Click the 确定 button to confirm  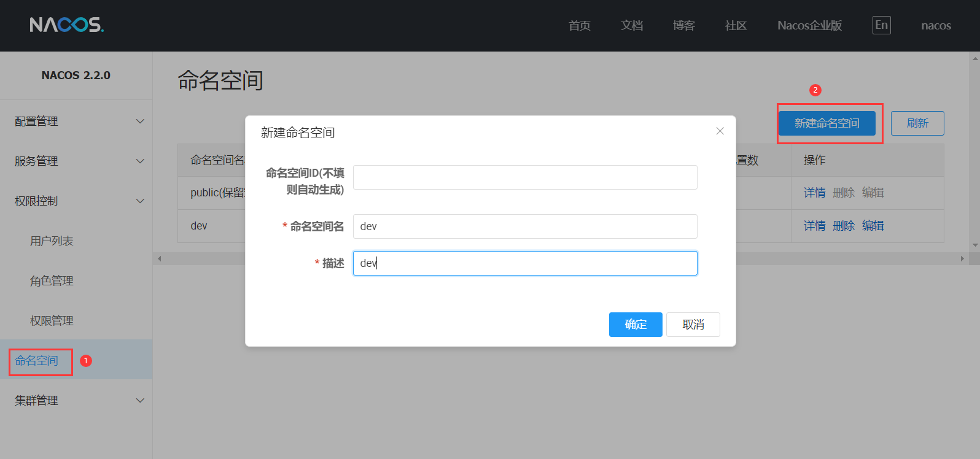(635, 325)
